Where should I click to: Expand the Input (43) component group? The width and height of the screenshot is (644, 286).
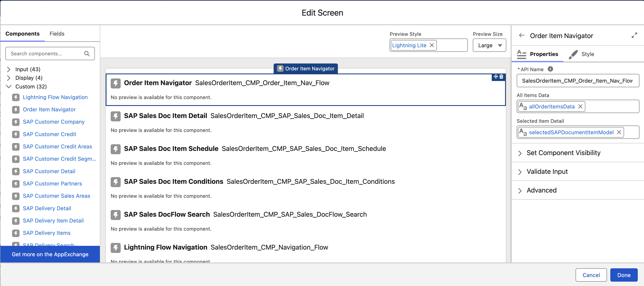pyautogui.click(x=9, y=69)
